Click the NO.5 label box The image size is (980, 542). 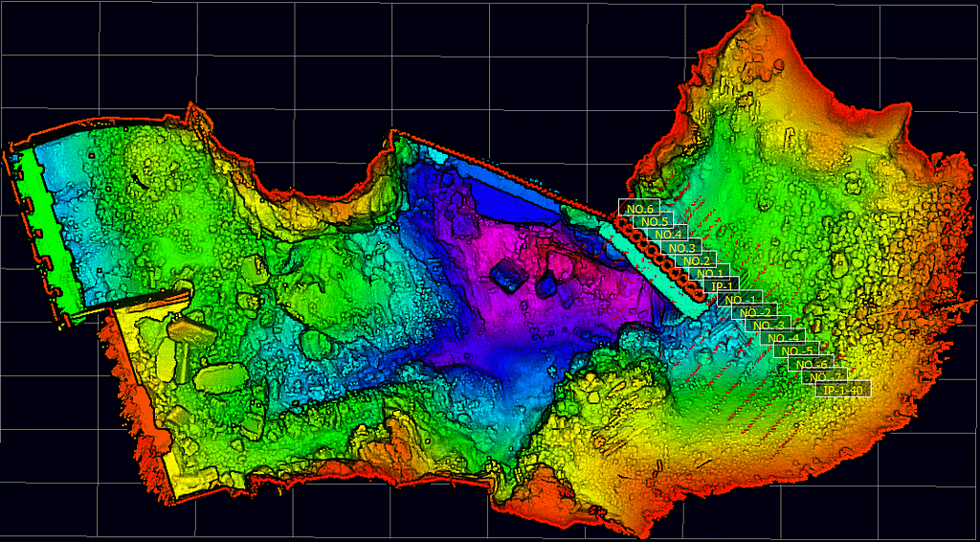click(655, 221)
